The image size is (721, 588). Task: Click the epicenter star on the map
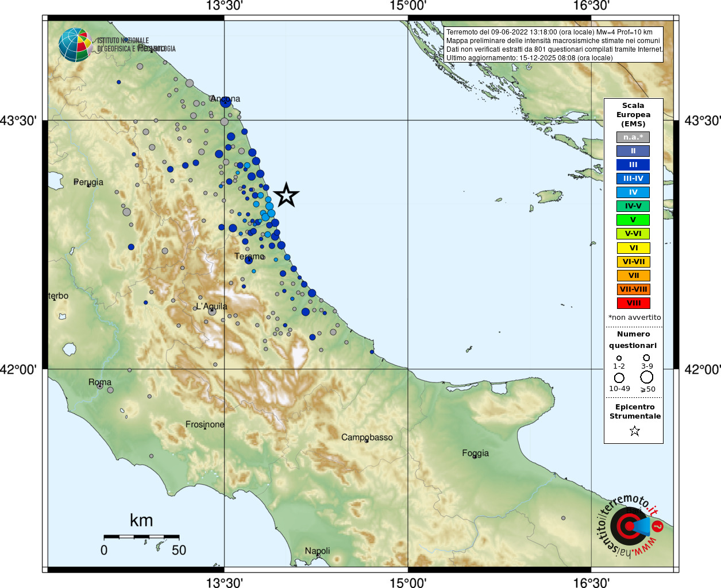click(x=286, y=195)
